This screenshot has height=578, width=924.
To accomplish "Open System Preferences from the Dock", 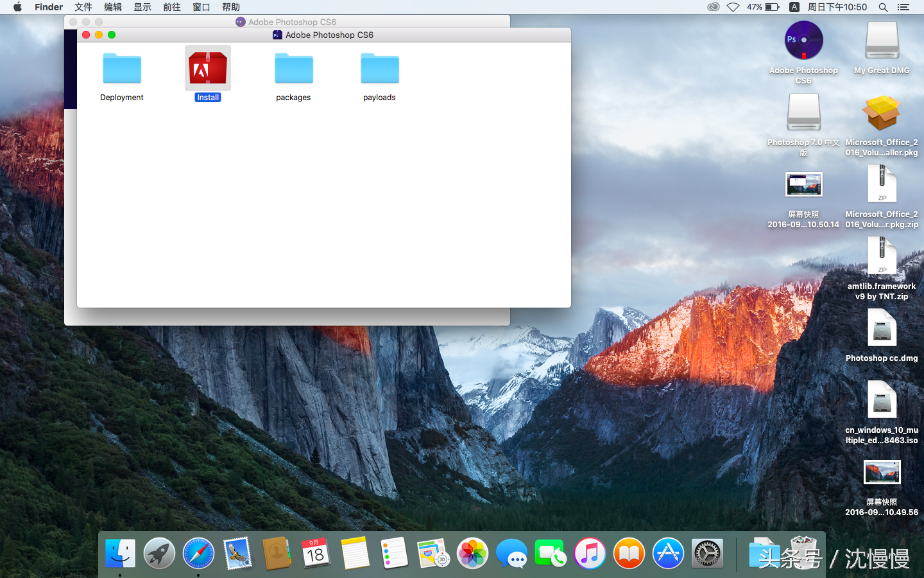I will click(x=707, y=553).
